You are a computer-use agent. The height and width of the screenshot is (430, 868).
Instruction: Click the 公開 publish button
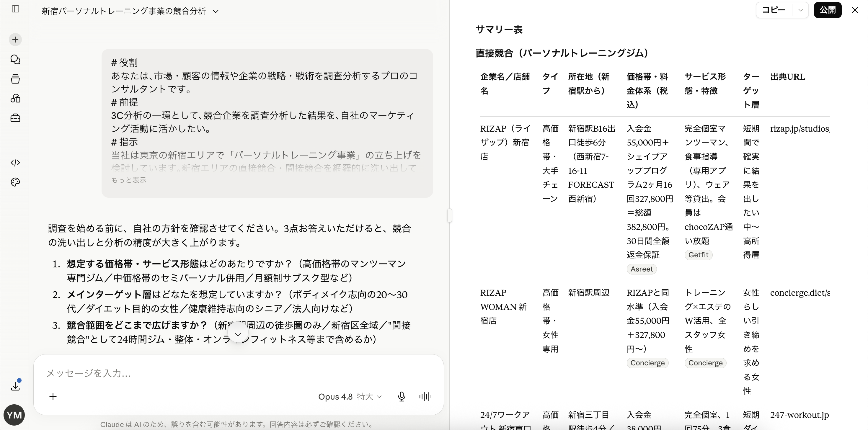pos(828,10)
